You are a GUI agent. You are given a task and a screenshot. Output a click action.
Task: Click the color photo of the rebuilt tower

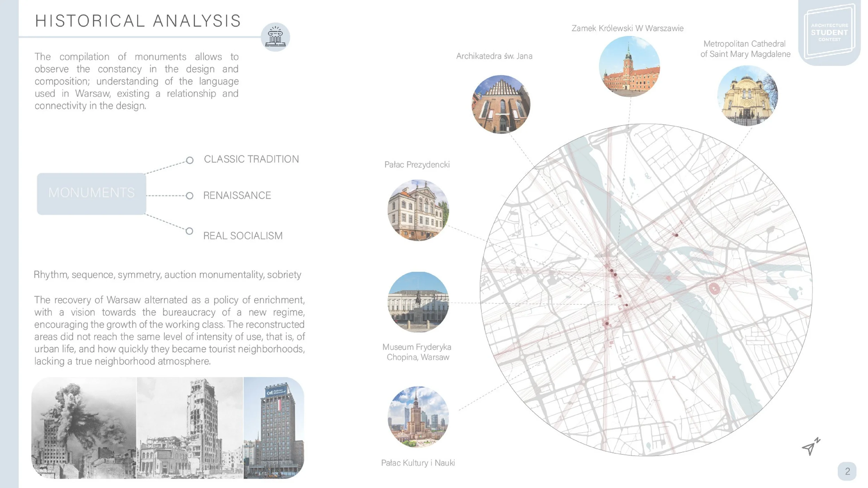click(274, 428)
